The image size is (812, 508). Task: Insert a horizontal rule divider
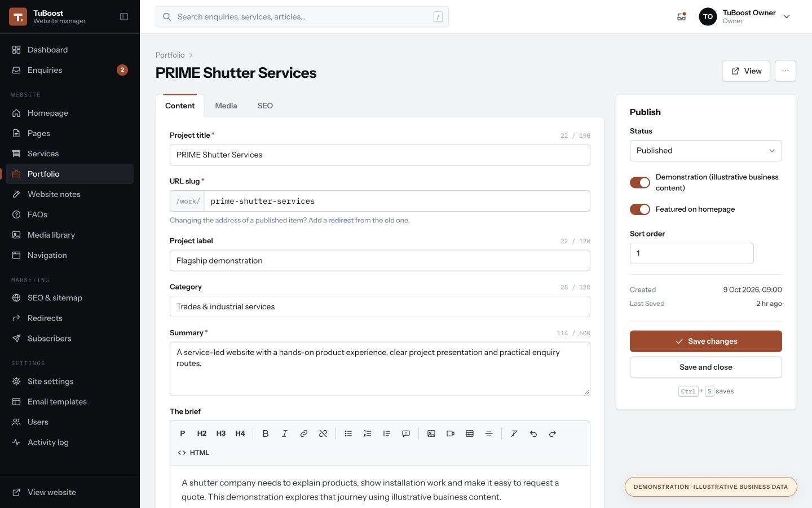489,433
